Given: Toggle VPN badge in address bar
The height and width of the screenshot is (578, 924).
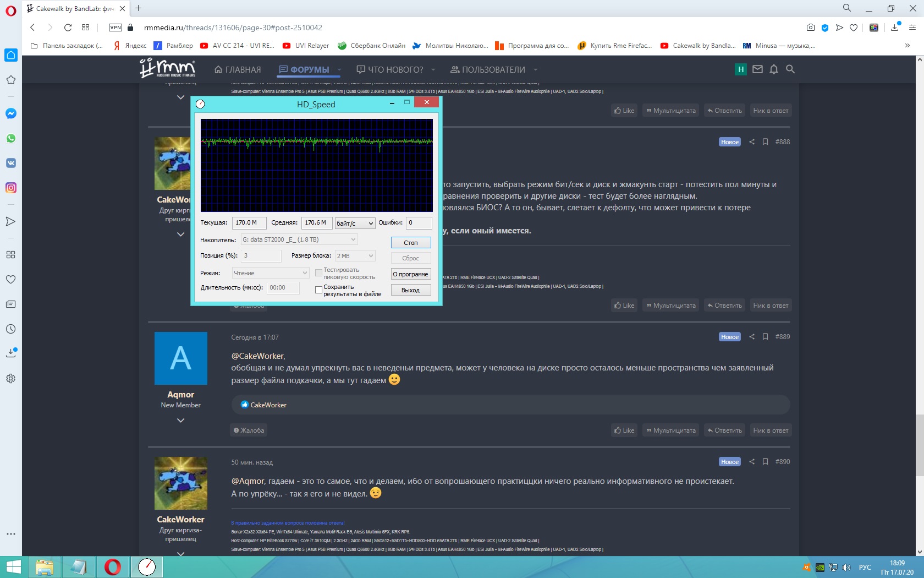Looking at the screenshot, I should [116, 28].
